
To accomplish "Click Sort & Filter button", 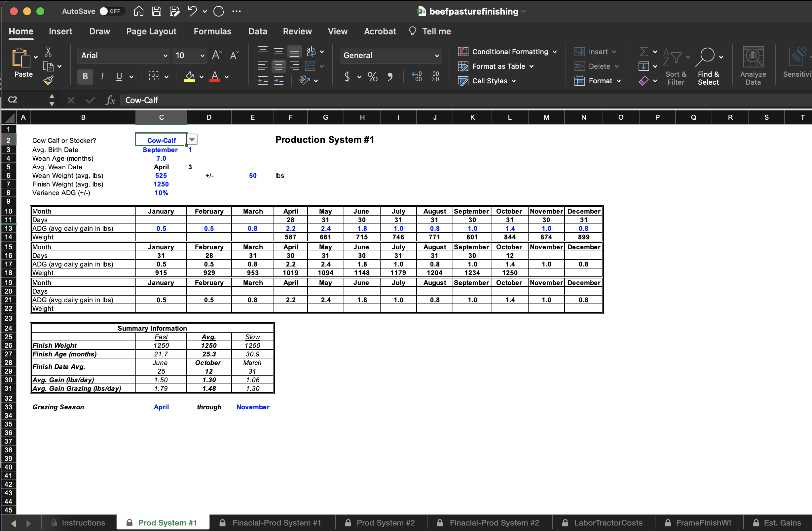I will point(675,66).
